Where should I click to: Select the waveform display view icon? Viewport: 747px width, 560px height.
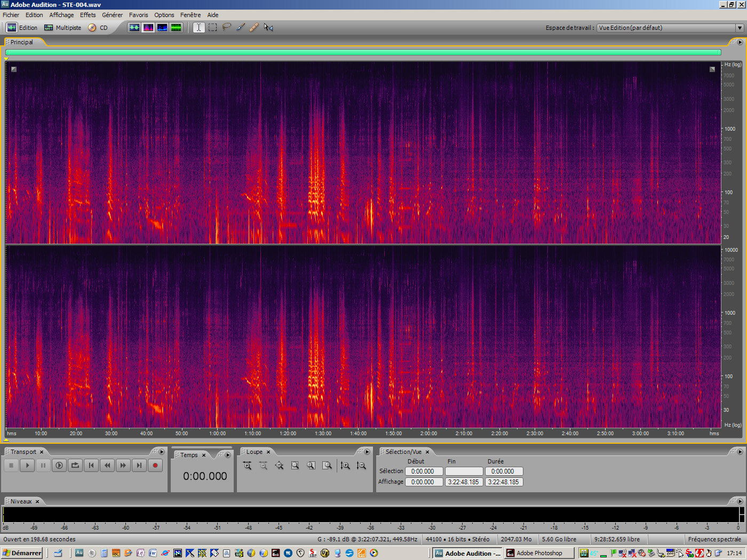pyautogui.click(x=134, y=27)
